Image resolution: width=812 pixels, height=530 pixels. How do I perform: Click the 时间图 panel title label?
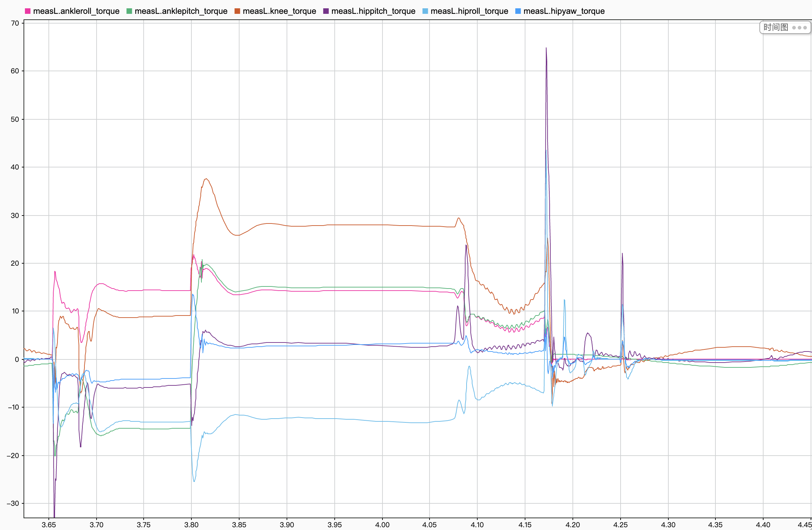pos(776,27)
